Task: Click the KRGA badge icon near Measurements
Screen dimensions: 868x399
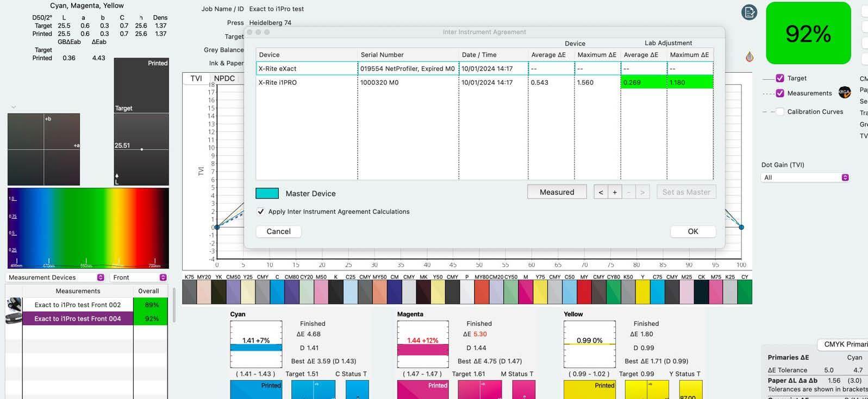Action: [844, 93]
